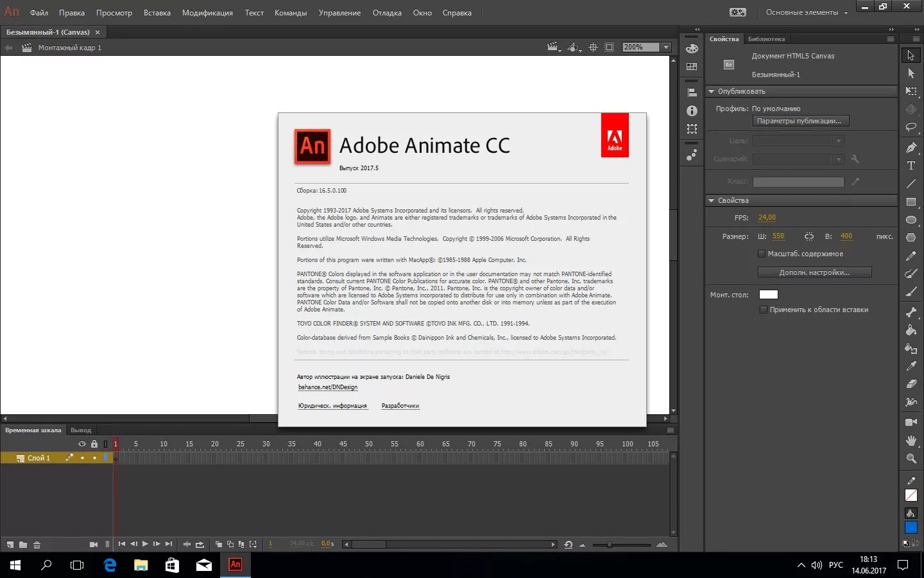The height and width of the screenshot is (578, 924).
Task: Open Properties panel options menu
Action: tap(891, 39)
